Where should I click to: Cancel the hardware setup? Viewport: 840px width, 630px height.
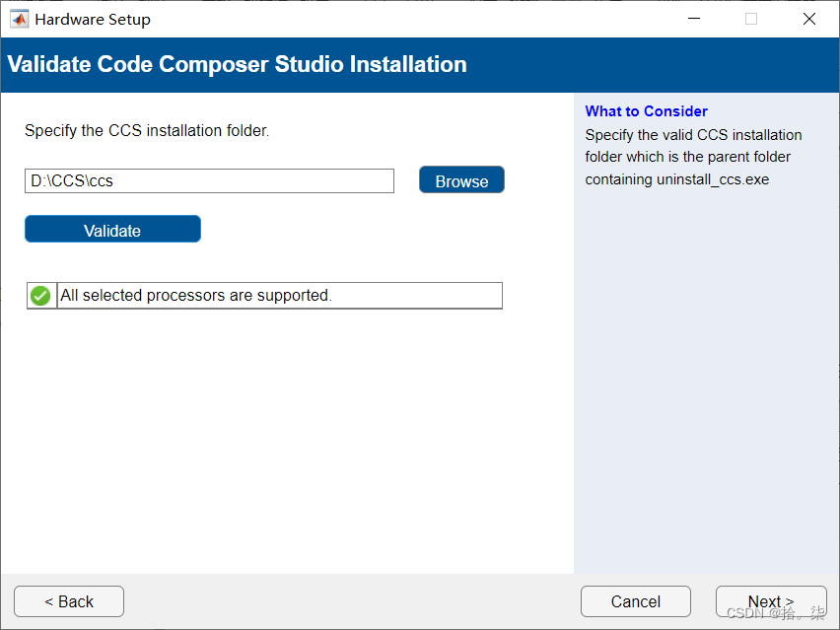pos(635,601)
